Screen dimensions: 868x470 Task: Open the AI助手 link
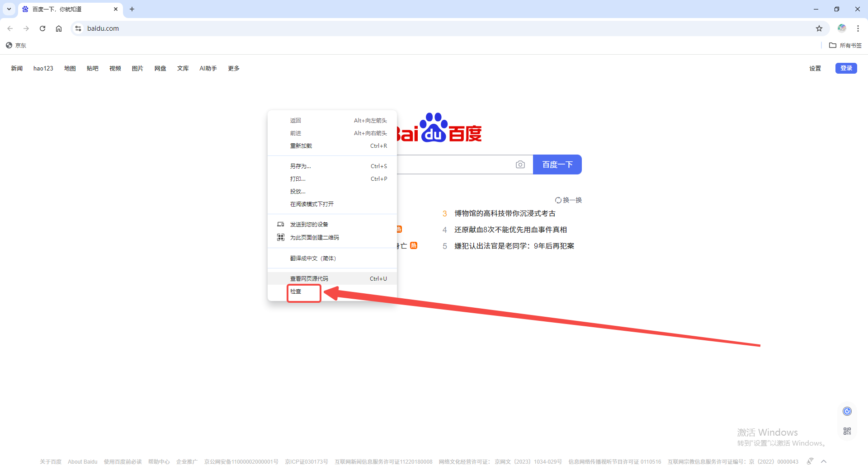[x=208, y=68]
